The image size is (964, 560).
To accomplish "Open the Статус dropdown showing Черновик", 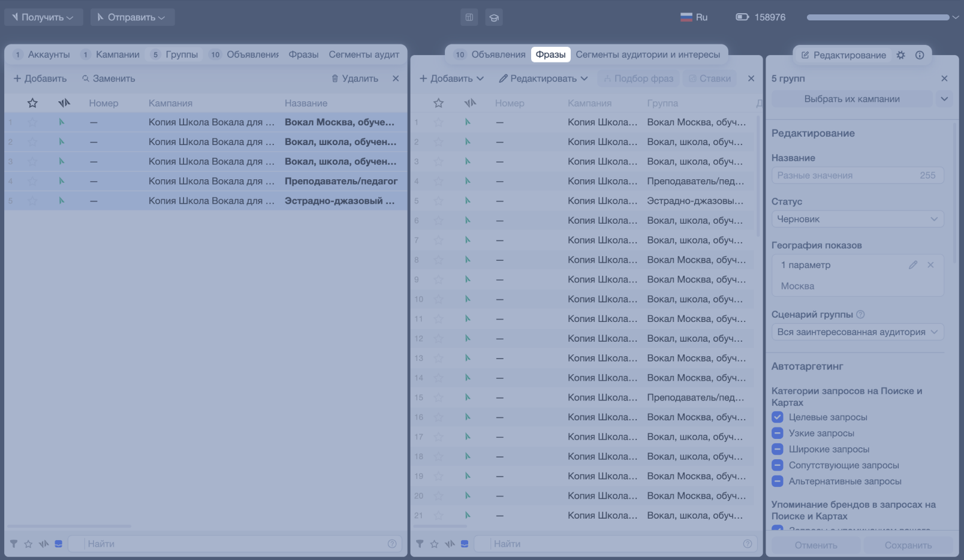I will 858,219.
